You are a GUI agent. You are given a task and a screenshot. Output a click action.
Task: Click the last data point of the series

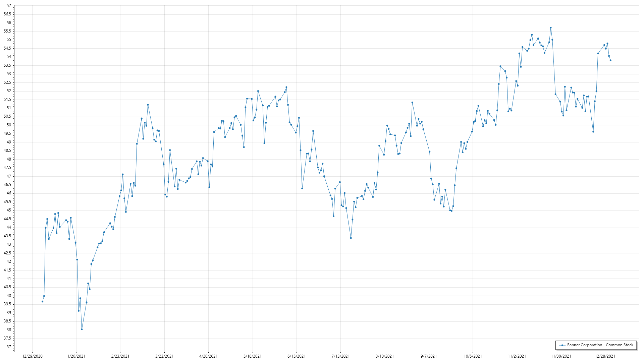tap(610, 60)
